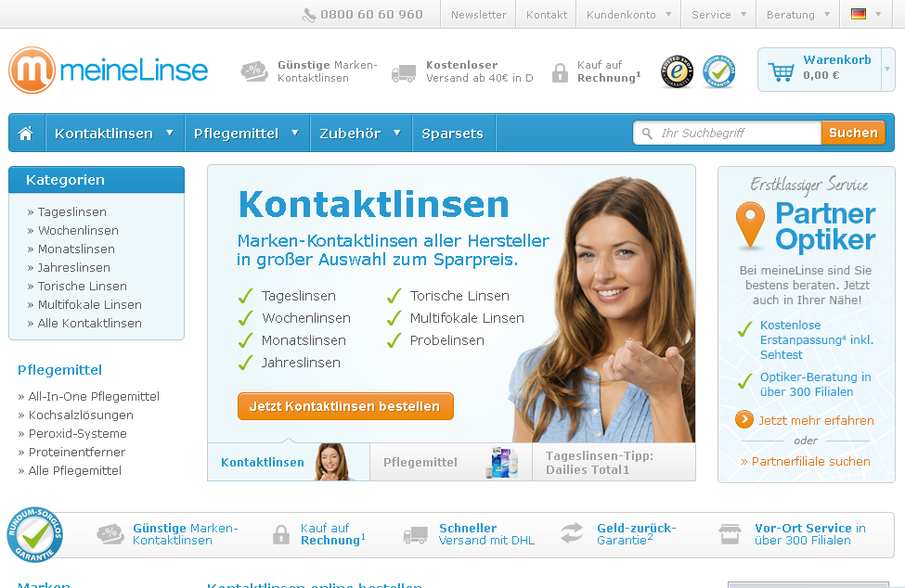The image size is (905, 588).
Task: Open Peroxid-Systeme link
Action: [77, 433]
